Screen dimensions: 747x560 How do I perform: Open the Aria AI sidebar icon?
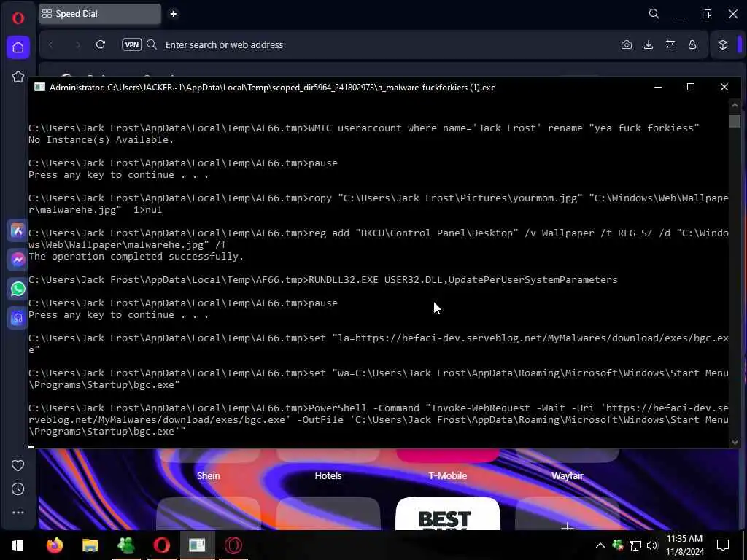coord(18,230)
